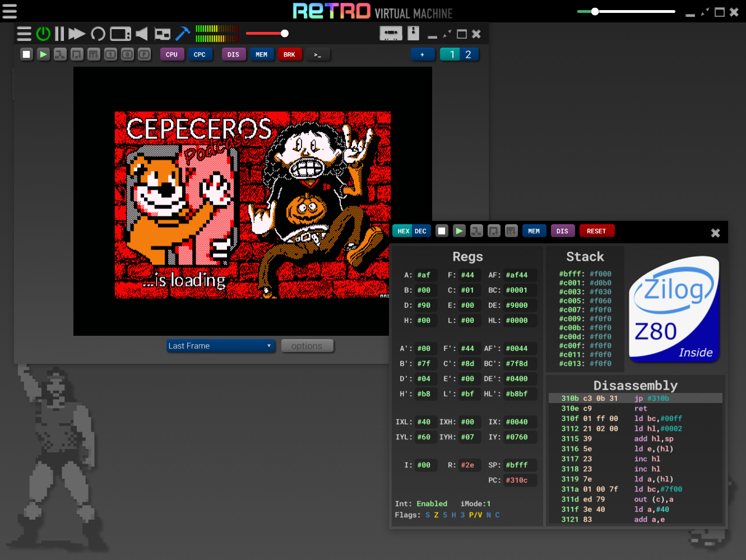Click the green play button in the emulator debug toolbar
The width and height of the screenshot is (746, 560).
pos(43,54)
